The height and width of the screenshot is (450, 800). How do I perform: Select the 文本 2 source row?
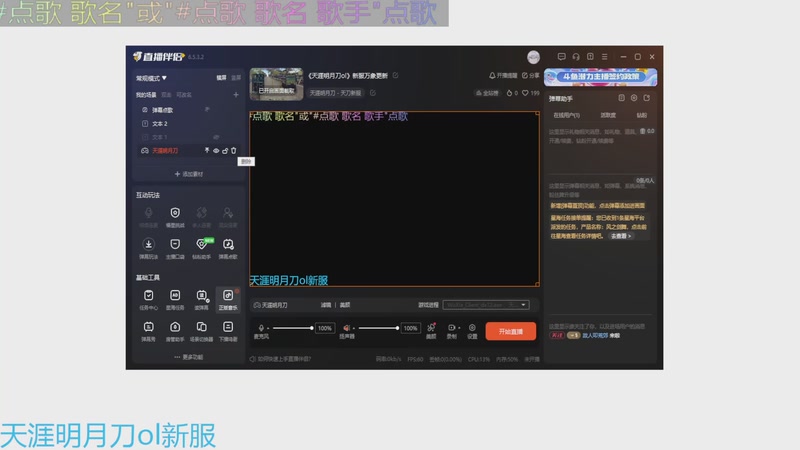[x=188, y=123]
